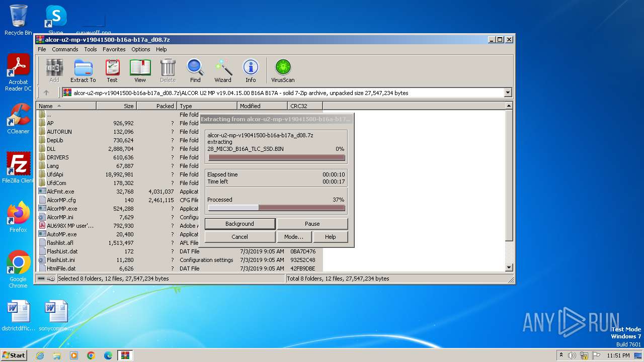The height and width of the screenshot is (362, 644).
Task: Open the View toolbar icon
Action: click(x=140, y=70)
